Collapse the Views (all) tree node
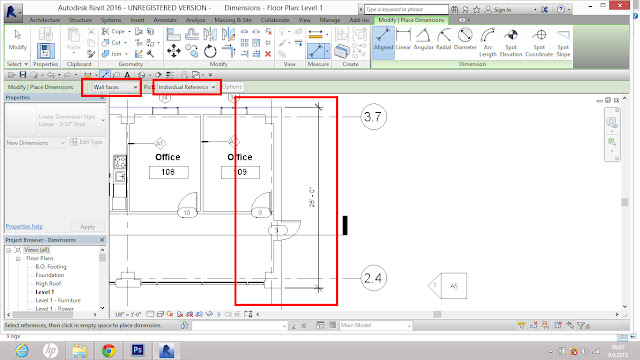Image resolution: width=640 pixels, height=360 pixels. point(9,250)
